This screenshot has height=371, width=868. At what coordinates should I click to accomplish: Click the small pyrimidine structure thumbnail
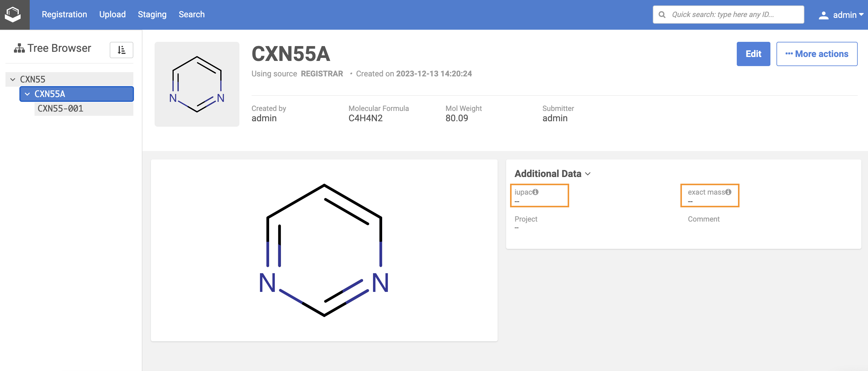pos(197,84)
